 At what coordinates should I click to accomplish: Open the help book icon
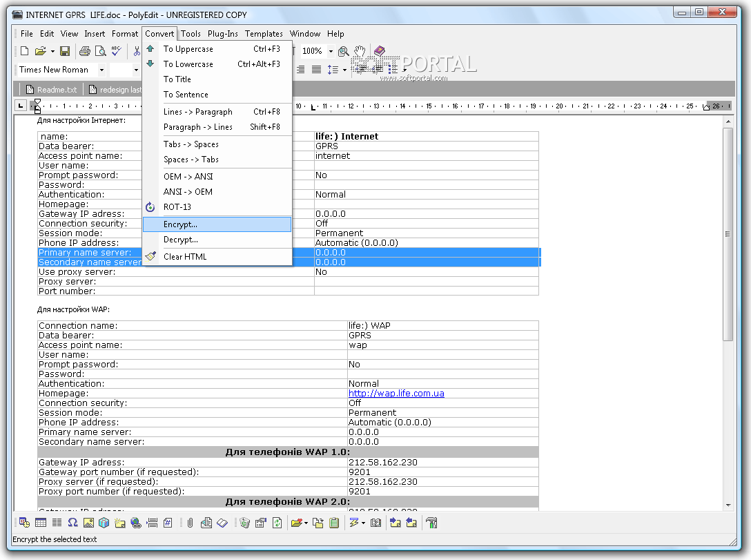pyautogui.click(x=380, y=51)
